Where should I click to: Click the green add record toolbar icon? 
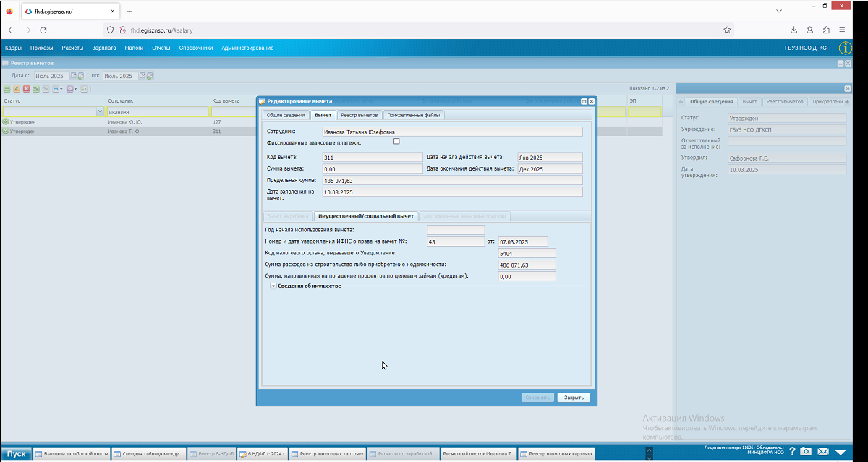click(7, 89)
